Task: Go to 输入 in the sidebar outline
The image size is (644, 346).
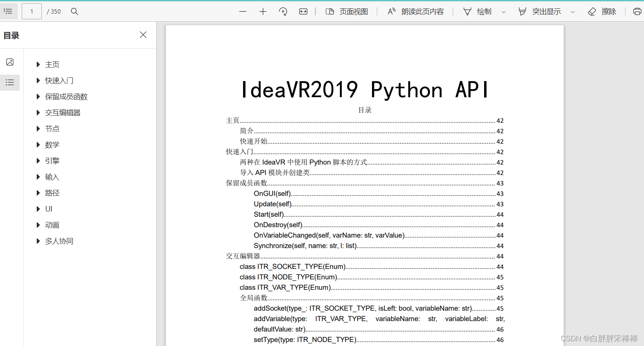Action: 52,177
